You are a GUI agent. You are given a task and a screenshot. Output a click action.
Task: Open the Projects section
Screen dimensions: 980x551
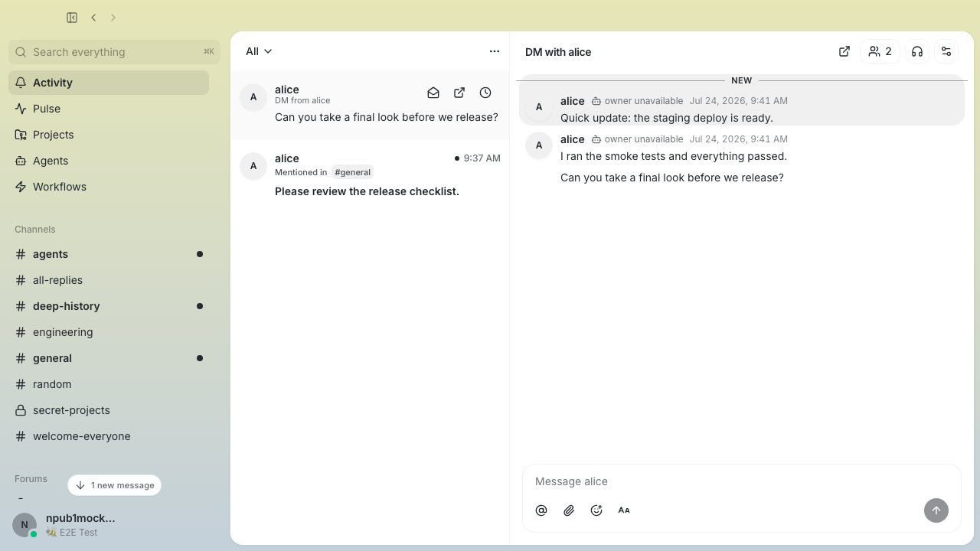coord(109,135)
